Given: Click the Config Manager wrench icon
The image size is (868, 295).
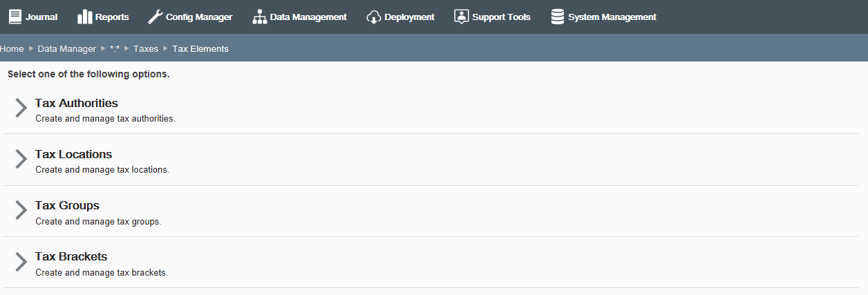Looking at the screenshot, I should point(155,17).
